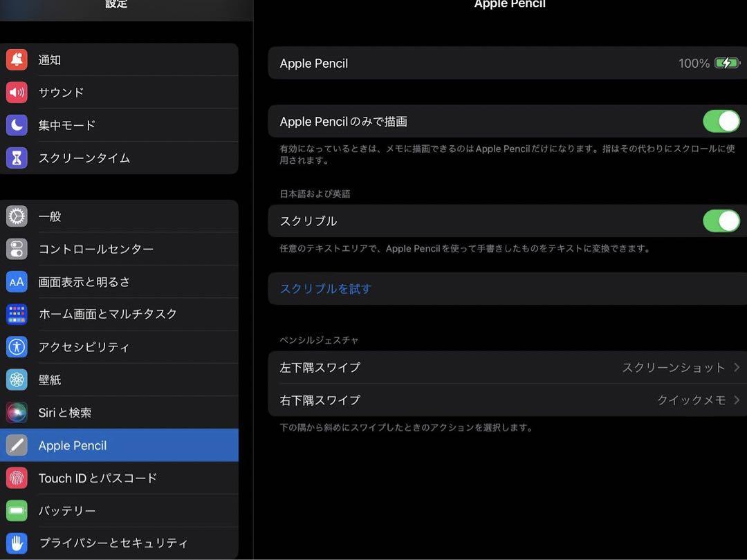Tap the サウンド speaker icon
The width and height of the screenshot is (747, 560).
(x=17, y=93)
